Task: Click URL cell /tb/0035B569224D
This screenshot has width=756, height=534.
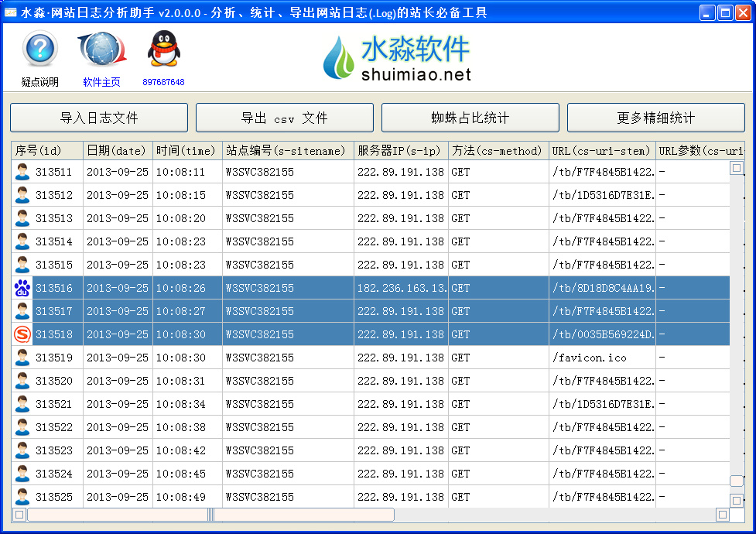Action: [603, 334]
